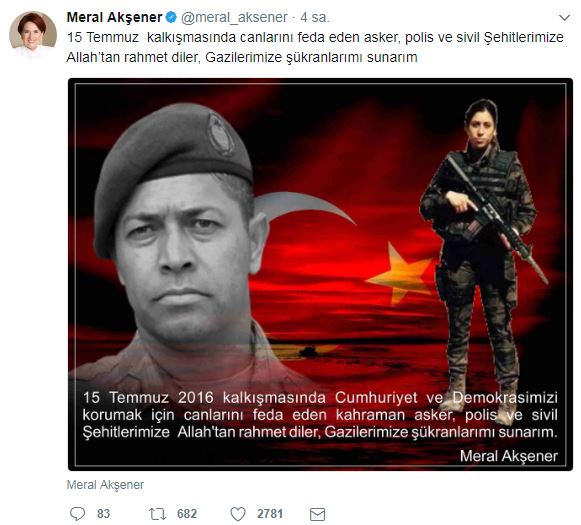Click the reply count 83
This screenshot has width=581, height=525.
click(103, 514)
